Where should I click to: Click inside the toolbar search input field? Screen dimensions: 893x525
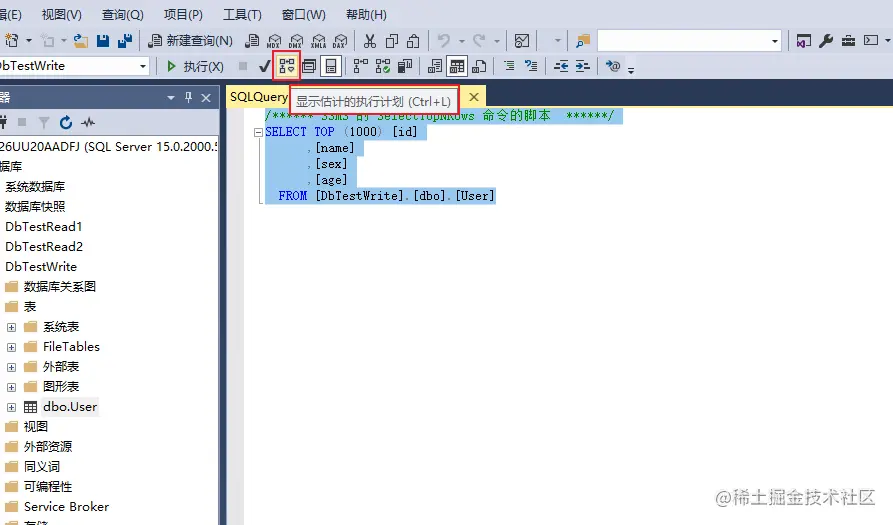tap(683, 41)
